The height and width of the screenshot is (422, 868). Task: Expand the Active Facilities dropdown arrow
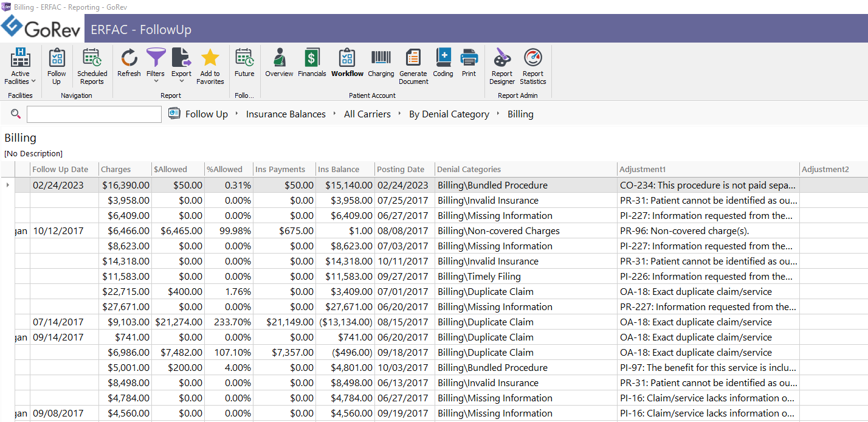coord(33,81)
